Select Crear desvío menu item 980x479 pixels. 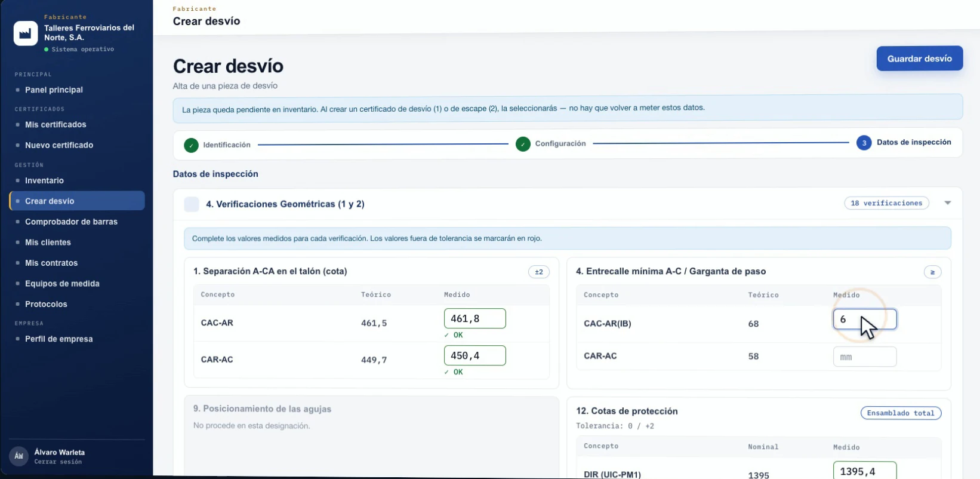point(77,201)
